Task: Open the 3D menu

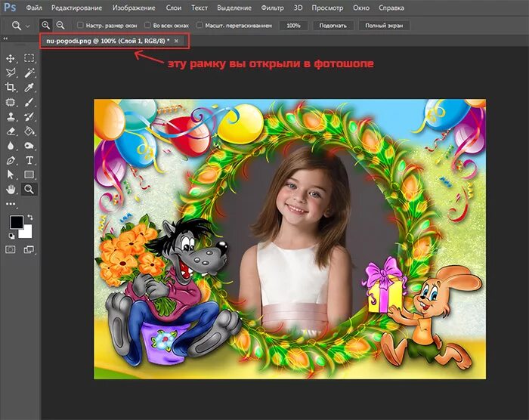Action: point(298,8)
